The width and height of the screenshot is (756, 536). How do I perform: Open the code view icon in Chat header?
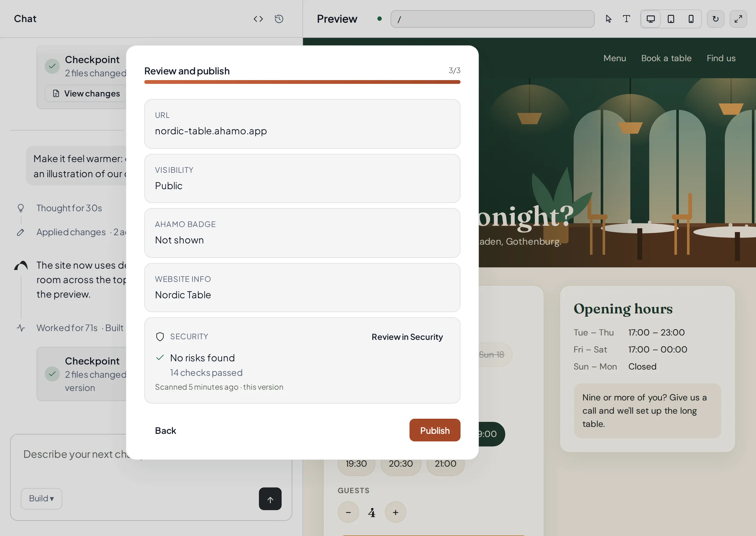tap(258, 19)
